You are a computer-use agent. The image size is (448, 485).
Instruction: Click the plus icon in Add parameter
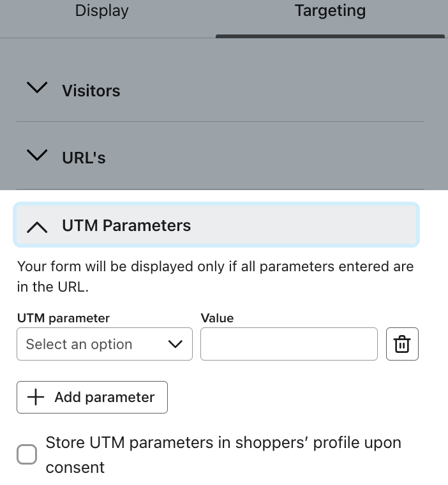click(x=36, y=397)
